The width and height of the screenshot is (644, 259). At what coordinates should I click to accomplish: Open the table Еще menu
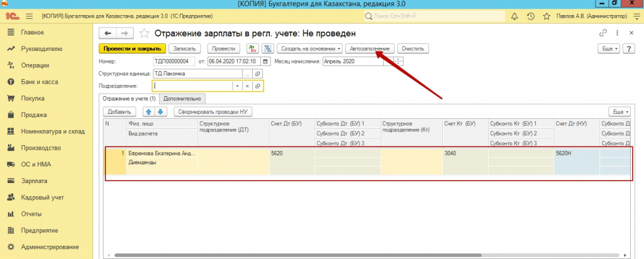pyautogui.click(x=621, y=112)
